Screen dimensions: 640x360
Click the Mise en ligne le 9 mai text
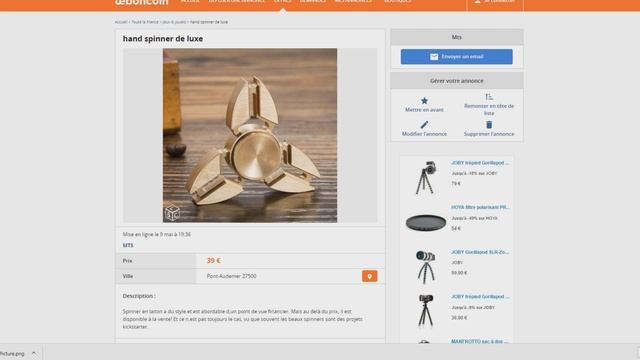[157, 234]
